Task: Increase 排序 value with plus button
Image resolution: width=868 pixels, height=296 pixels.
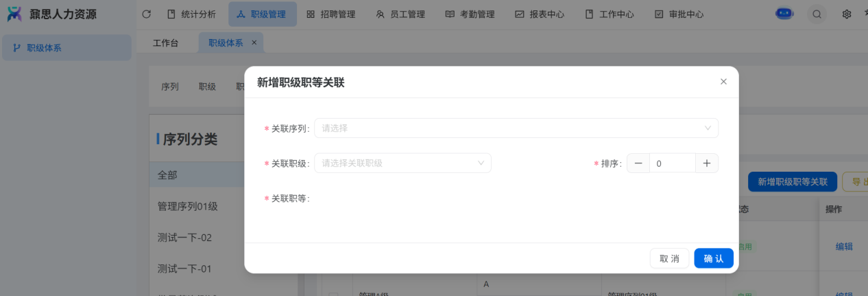Action: [707, 163]
